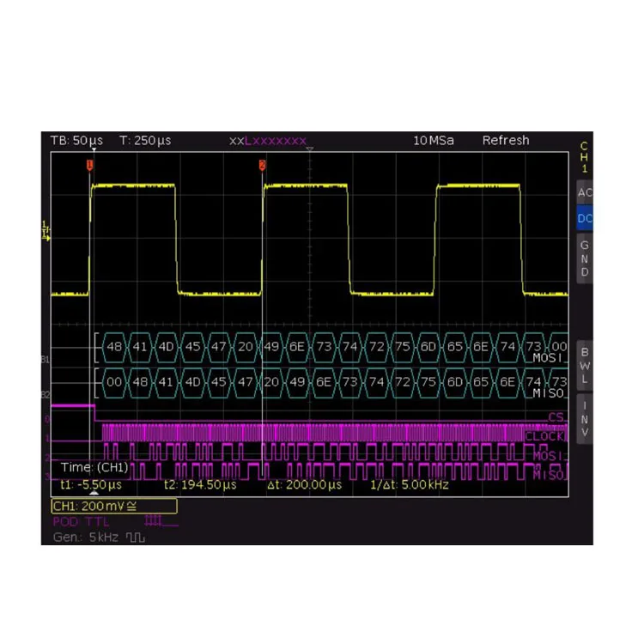Click the pulse waveform icon beside POD TTL

pos(161,522)
